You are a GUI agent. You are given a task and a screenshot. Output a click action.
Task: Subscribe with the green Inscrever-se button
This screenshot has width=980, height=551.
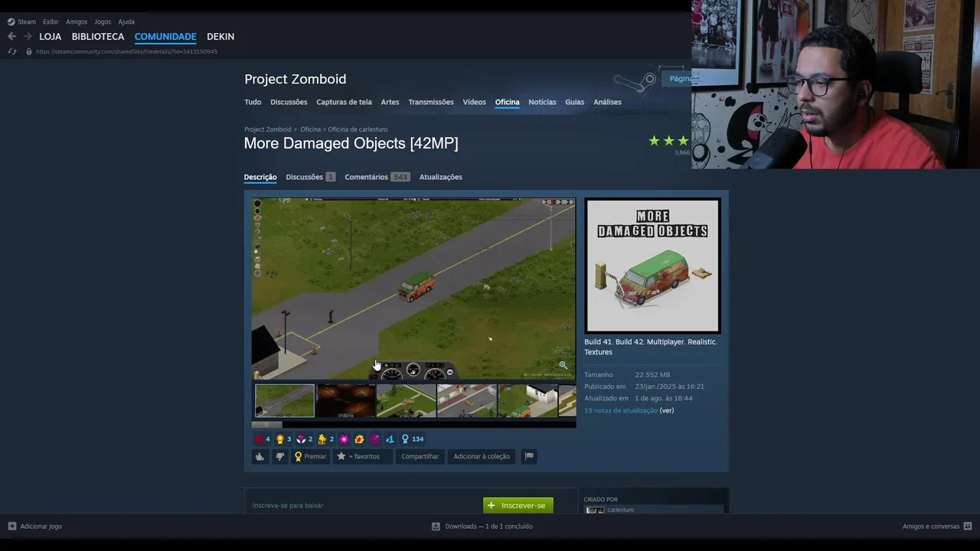tap(518, 505)
